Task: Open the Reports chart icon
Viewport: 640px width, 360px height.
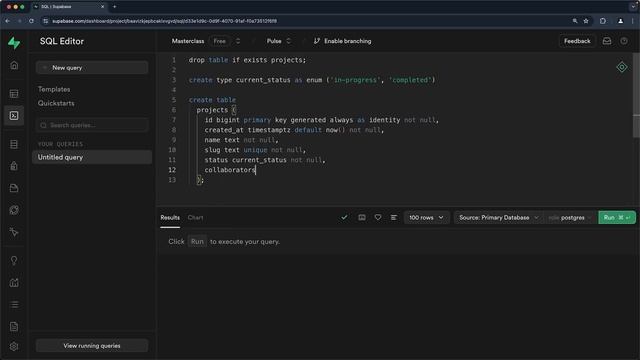Action: click(x=14, y=282)
